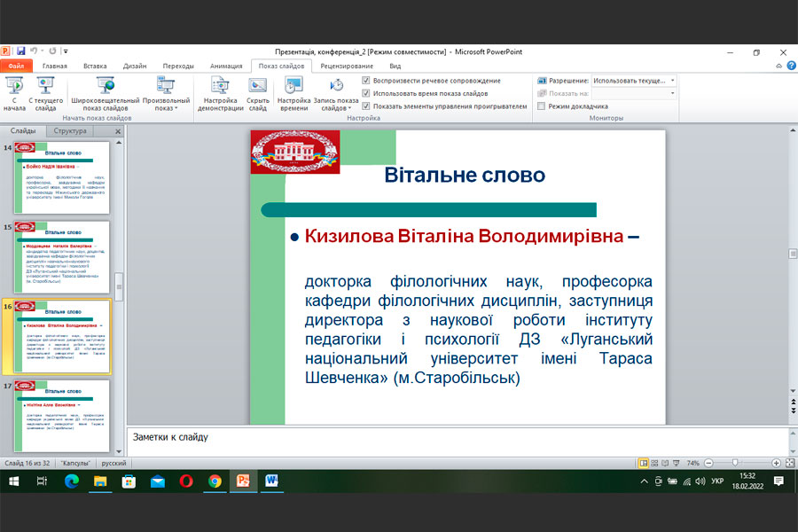
Task: Click fit slide to window icon
Action: (790, 463)
